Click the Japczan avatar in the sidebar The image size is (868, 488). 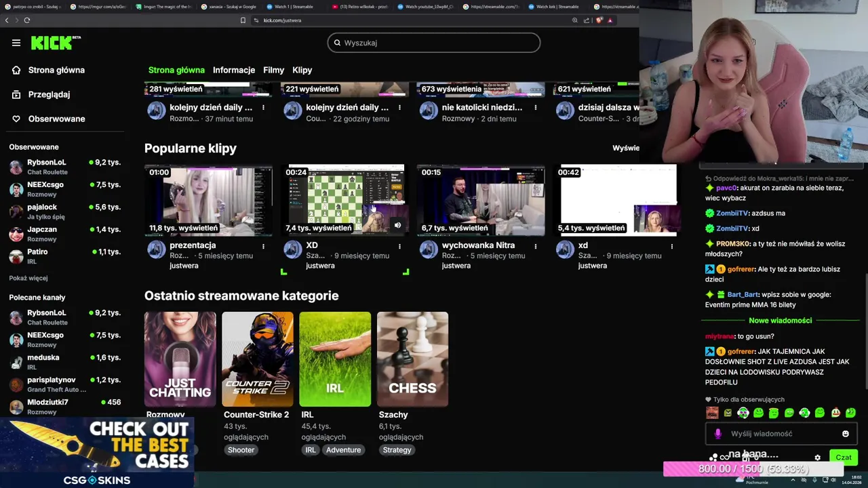pyautogui.click(x=16, y=234)
